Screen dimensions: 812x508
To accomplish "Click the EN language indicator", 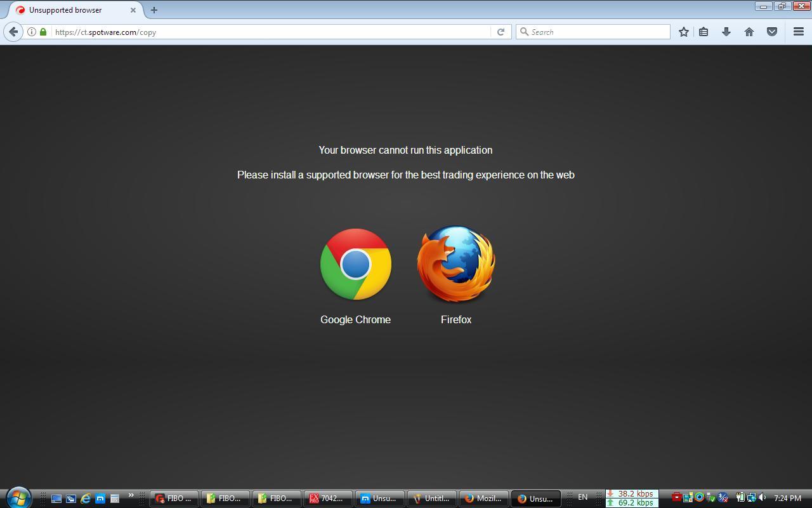I will [582, 497].
